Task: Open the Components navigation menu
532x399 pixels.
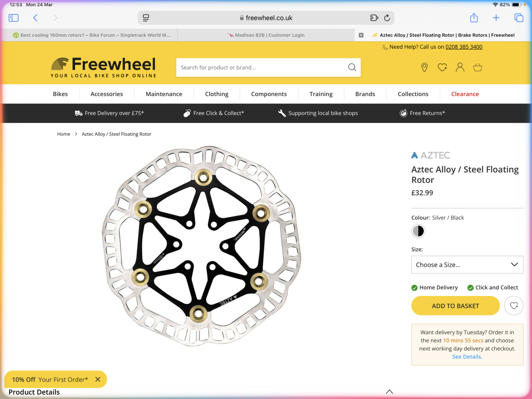Action: (269, 94)
